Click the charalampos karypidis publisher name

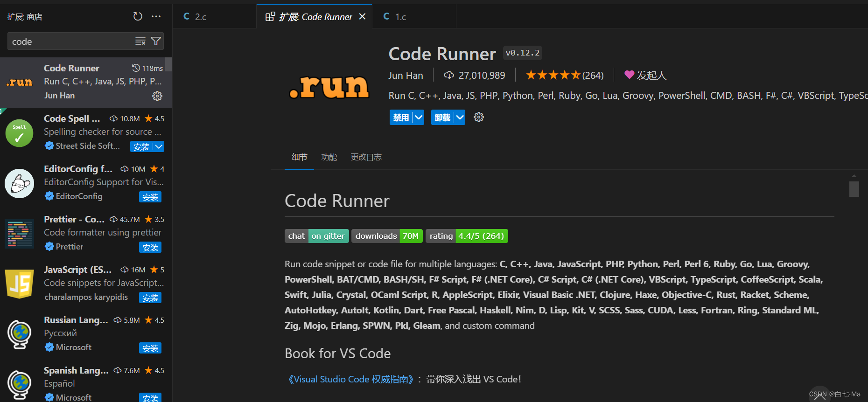click(x=86, y=297)
